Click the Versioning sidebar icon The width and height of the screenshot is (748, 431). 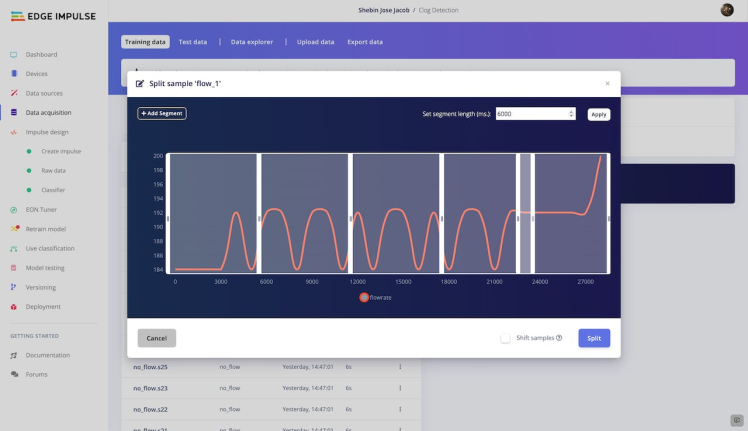[13, 287]
